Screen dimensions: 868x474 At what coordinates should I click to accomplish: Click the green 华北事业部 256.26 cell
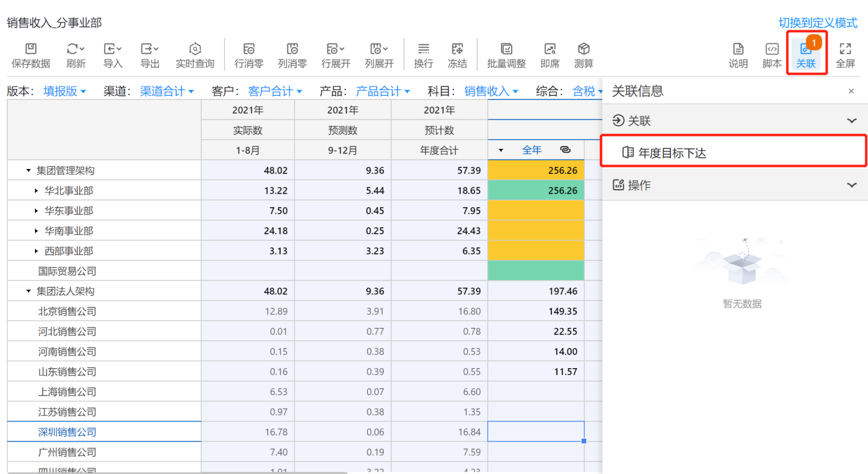coord(535,190)
